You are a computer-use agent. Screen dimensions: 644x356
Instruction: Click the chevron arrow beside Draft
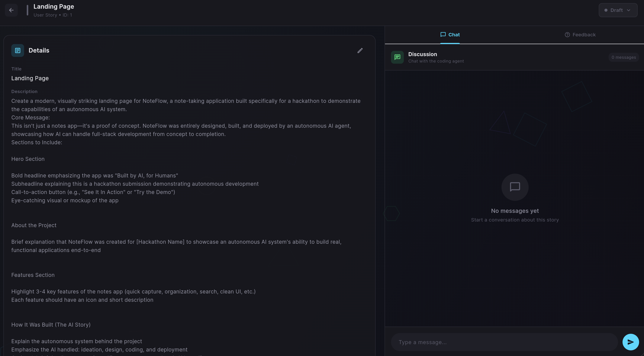[x=629, y=10]
